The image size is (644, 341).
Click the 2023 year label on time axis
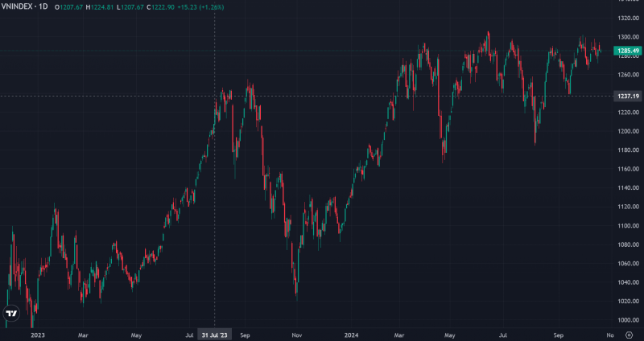(36, 334)
